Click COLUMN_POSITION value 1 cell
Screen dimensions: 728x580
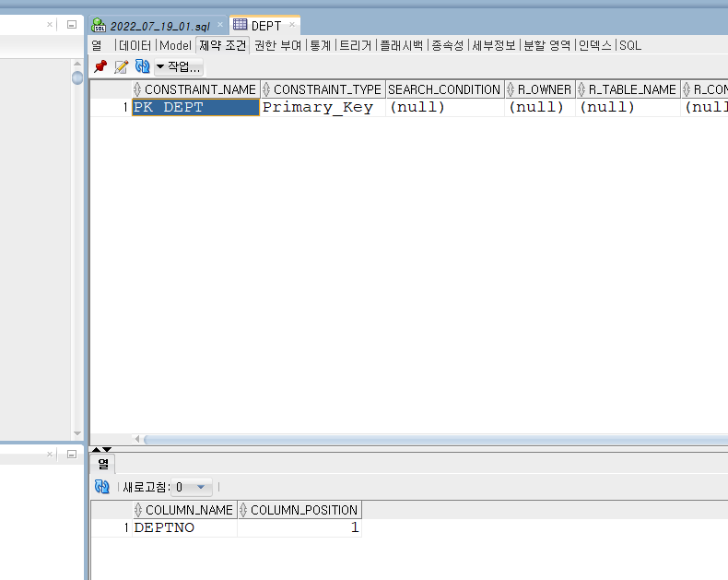click(299, 527)
